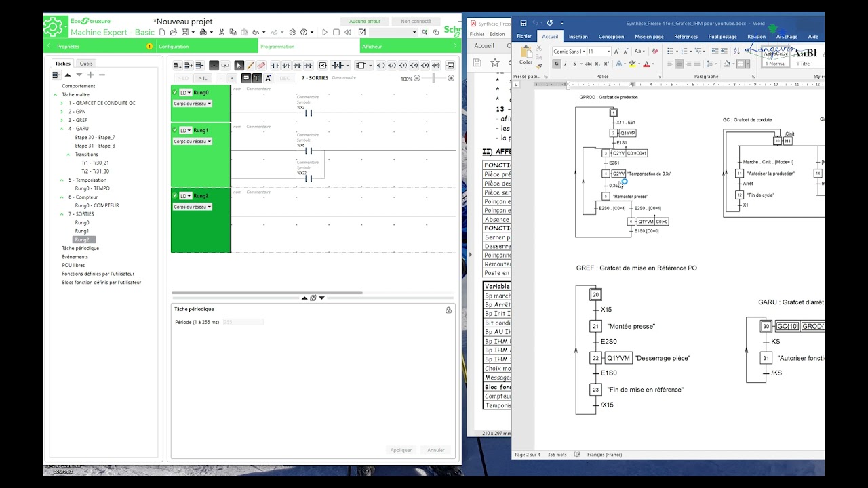Open the settings gear in top toolbar
This screenshot has height=488, width=868.
(x=292, y=32)
